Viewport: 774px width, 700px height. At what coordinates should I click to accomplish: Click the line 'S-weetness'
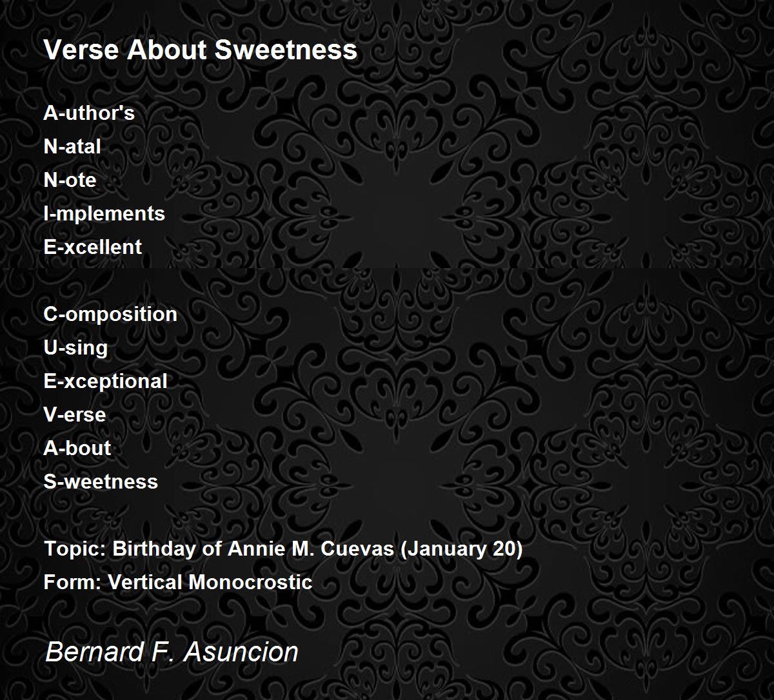(x=101, y=481)
